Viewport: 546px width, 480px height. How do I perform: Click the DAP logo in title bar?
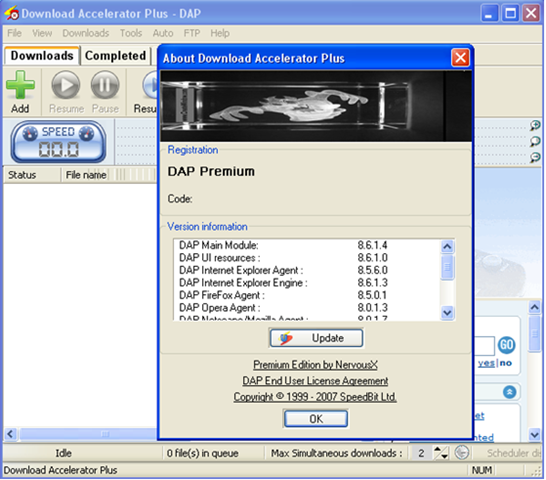tap(11, 14)
